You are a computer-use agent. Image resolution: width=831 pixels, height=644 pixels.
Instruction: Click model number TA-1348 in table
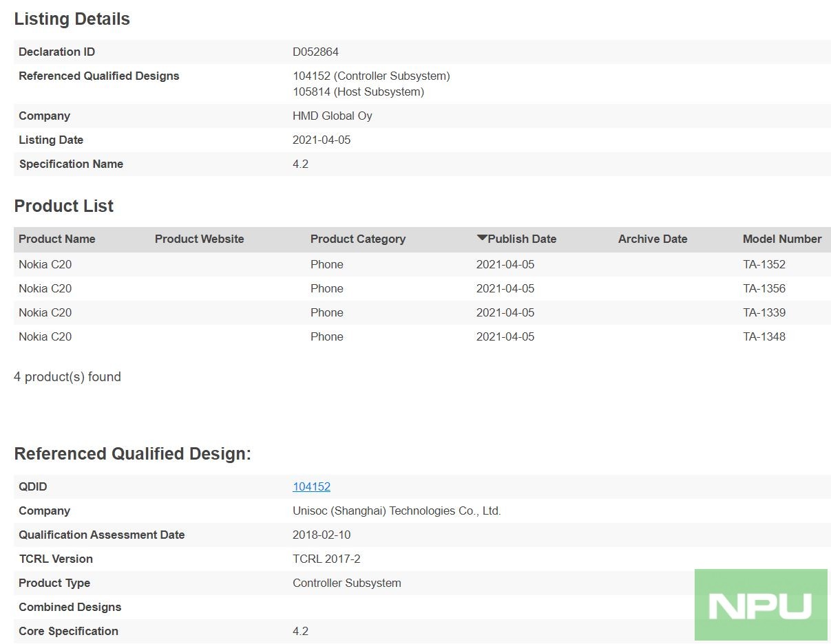pos(764,336)
